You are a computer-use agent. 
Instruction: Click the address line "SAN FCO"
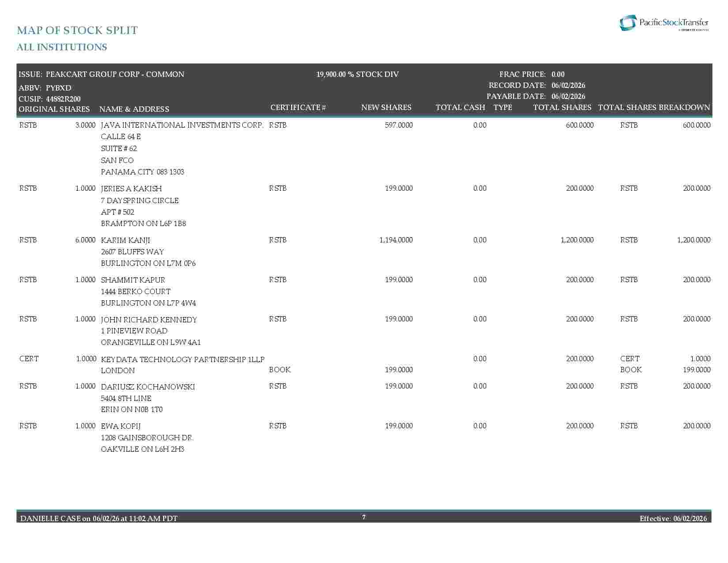[117, 160]
